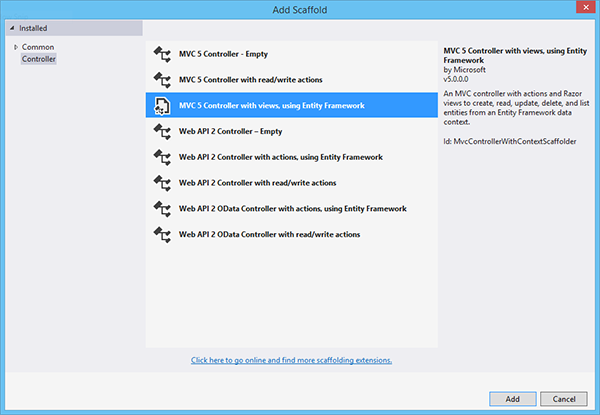This screenshot has height=415, width=600.
Task: Choose Web API 2 OData Controller with actions, using Entity Framework
Action: click(292, 208)
